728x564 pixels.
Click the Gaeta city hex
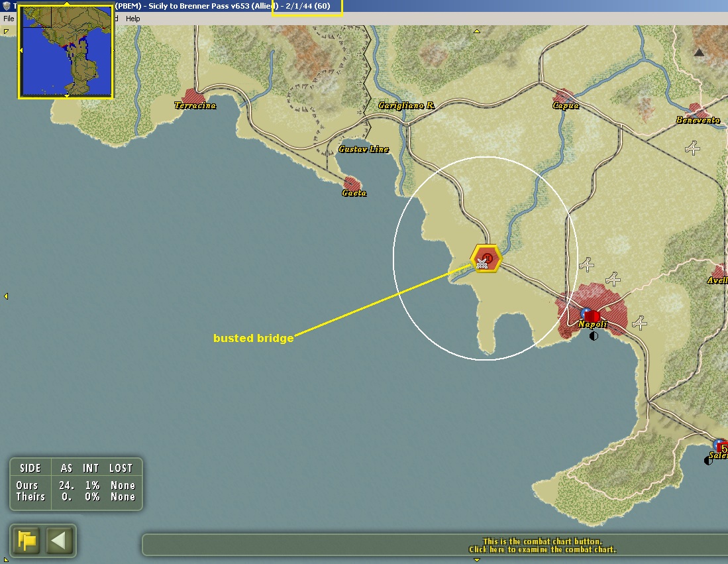(x=352, y=184)
